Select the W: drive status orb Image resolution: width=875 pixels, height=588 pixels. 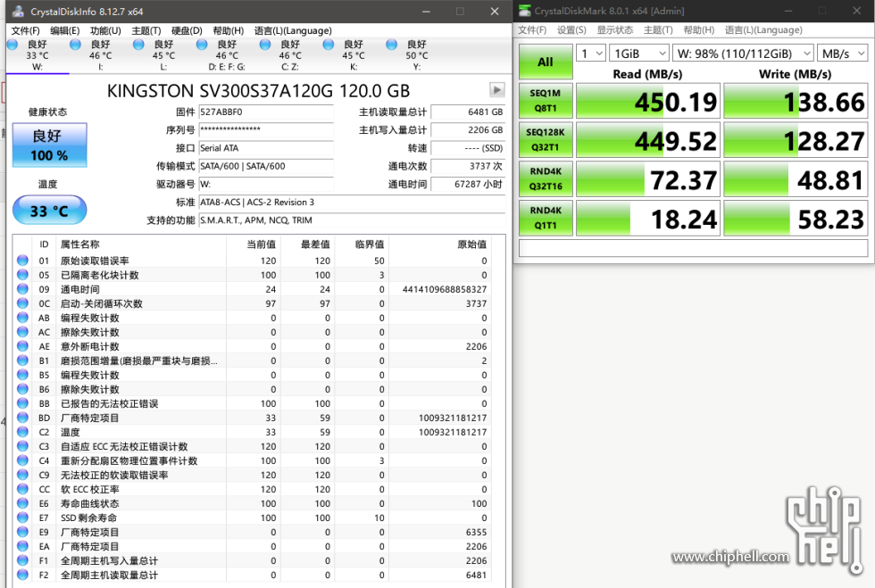pos(12,45)
